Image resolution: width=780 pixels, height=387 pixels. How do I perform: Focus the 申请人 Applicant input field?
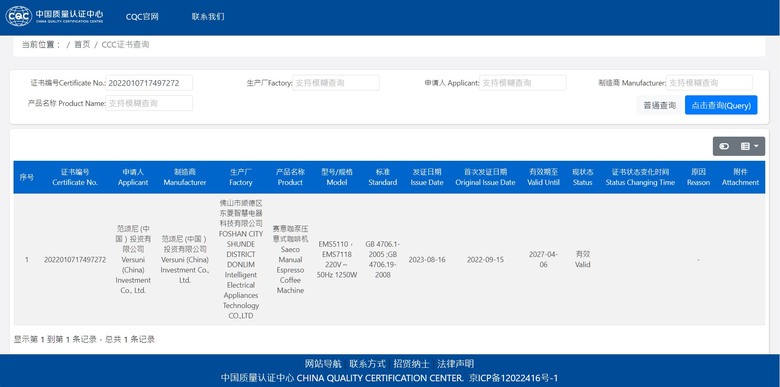point(523,83)
